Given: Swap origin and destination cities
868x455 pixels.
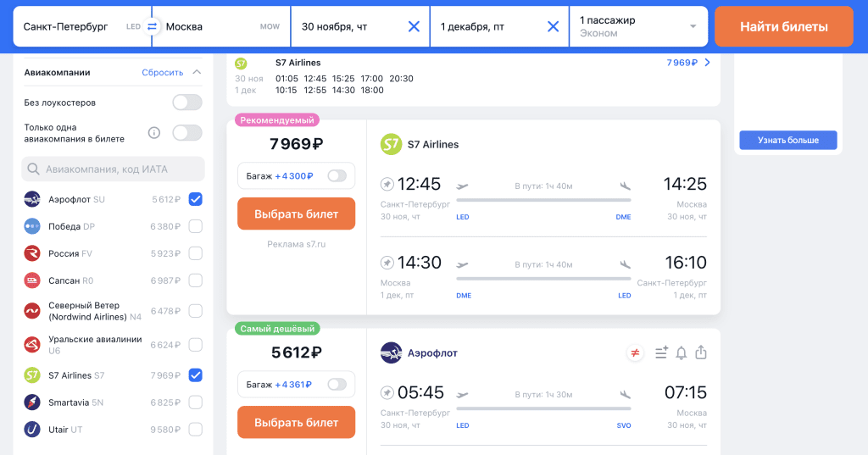Looking at the screenshot, I should 152,26.
